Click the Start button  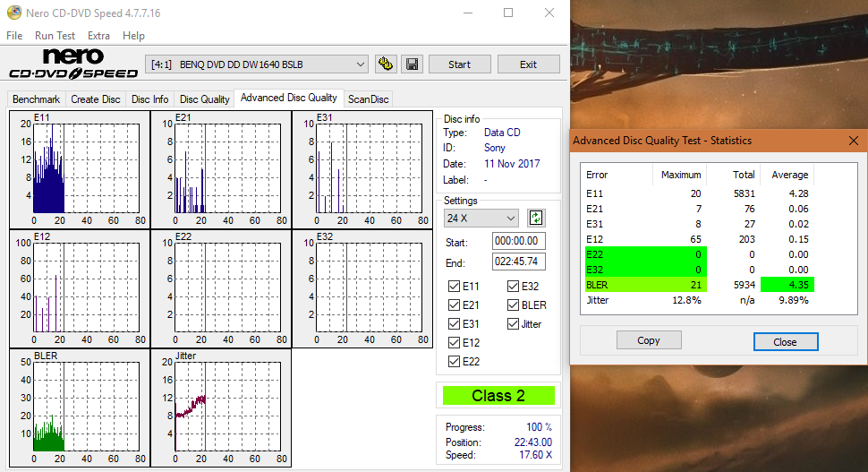459,64
